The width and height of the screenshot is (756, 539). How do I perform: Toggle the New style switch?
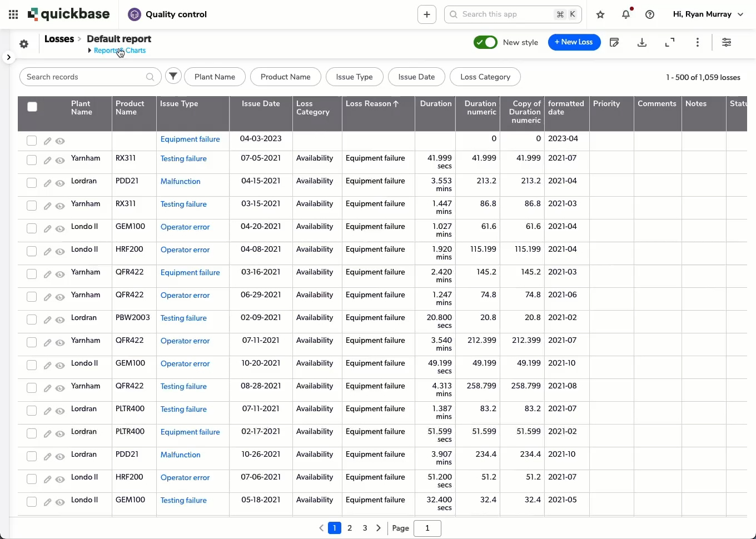tap(485, 42)
